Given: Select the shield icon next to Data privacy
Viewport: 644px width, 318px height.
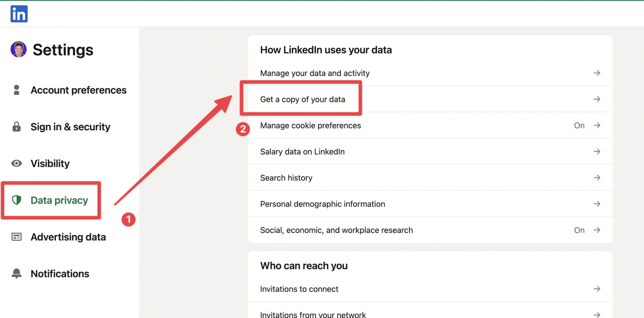Looking at the screenshot, I should click(17, 200).
